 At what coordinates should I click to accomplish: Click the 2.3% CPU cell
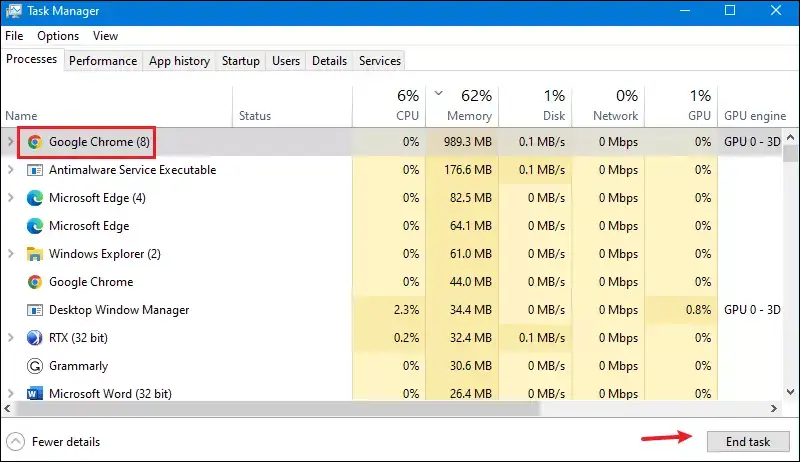tap(389, 310)
